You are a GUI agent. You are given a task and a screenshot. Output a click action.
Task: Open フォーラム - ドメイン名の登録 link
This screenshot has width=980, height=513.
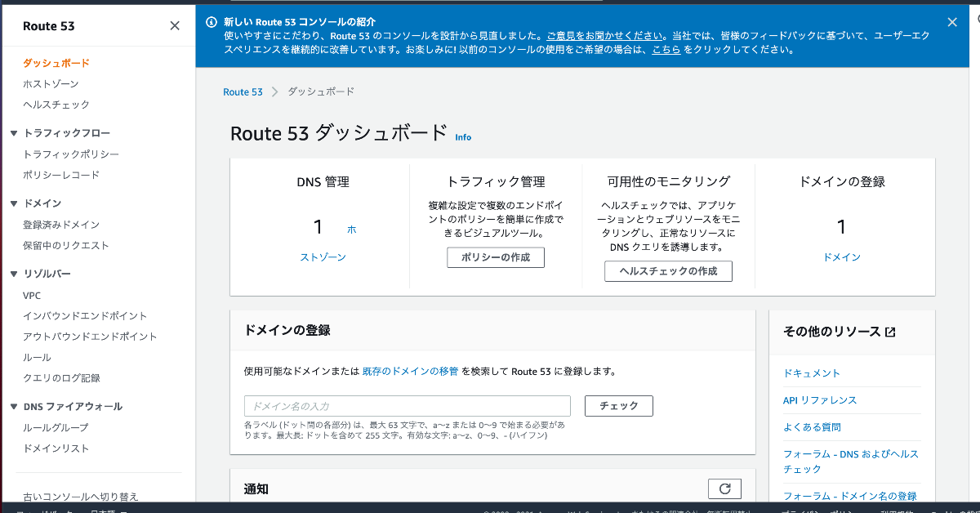tap(850, 496)
